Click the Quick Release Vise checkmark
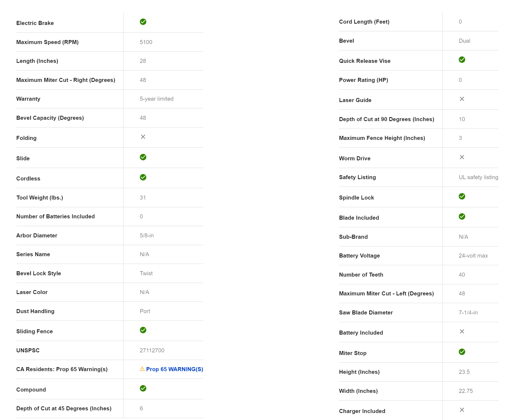This screenshot has height=420, width=517. [462, 60]
